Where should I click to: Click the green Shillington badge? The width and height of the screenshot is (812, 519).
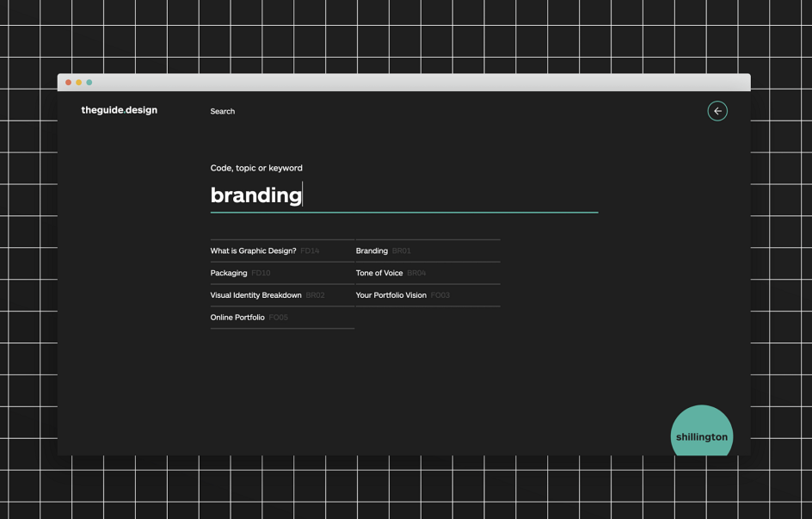click(x=701, y=432)
